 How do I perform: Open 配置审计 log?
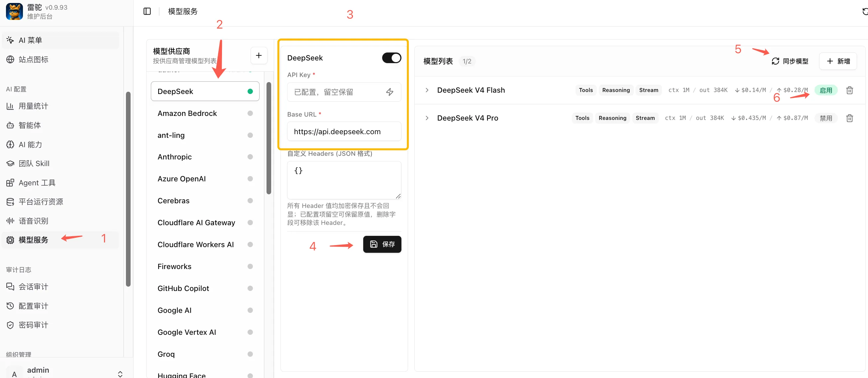tap(61, 306)
